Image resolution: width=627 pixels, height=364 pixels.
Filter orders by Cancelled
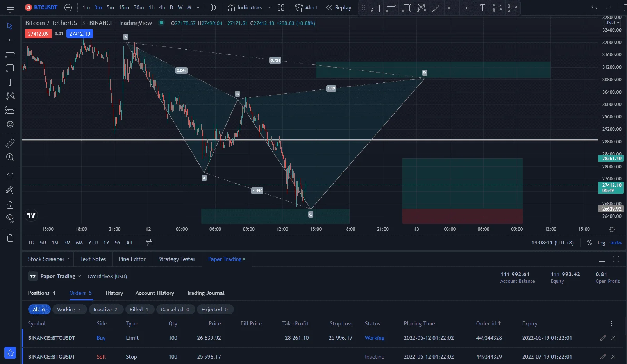pos(175,309)
